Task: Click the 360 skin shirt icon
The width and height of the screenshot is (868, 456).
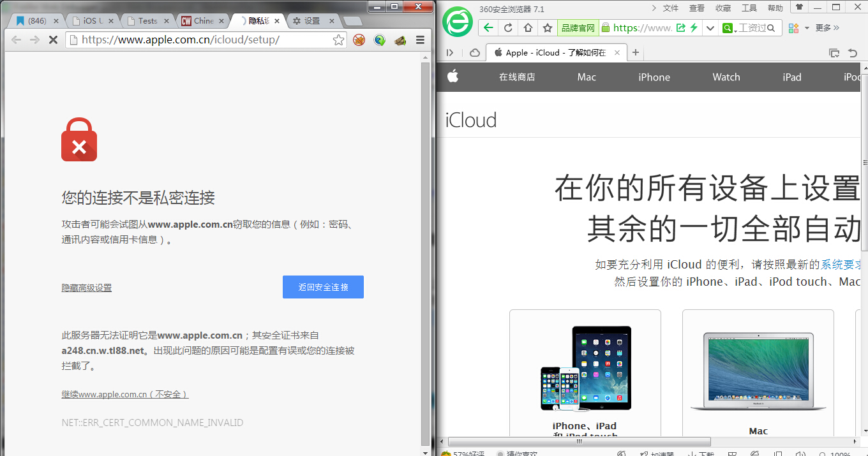Action: pyautogui.click(x=798, y=8)
